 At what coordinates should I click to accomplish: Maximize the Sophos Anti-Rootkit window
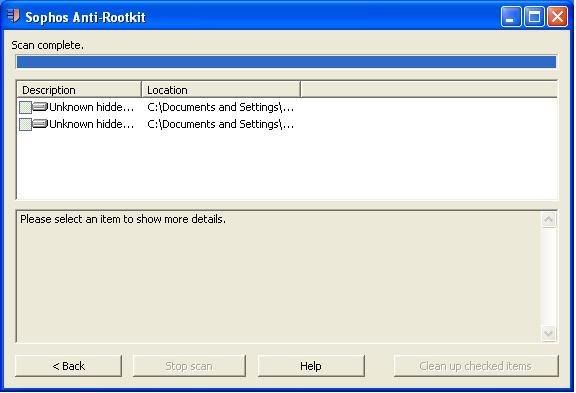point(534,17)
